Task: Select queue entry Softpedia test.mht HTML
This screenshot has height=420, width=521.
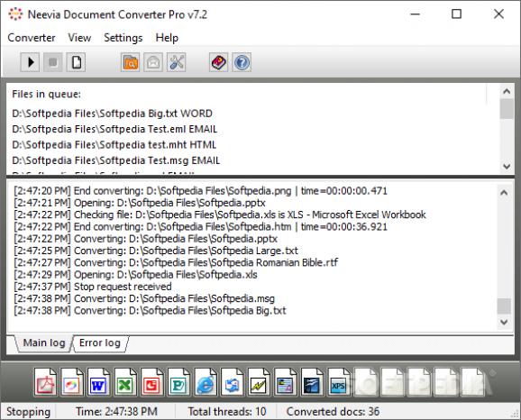Action: tap(114, 144)
